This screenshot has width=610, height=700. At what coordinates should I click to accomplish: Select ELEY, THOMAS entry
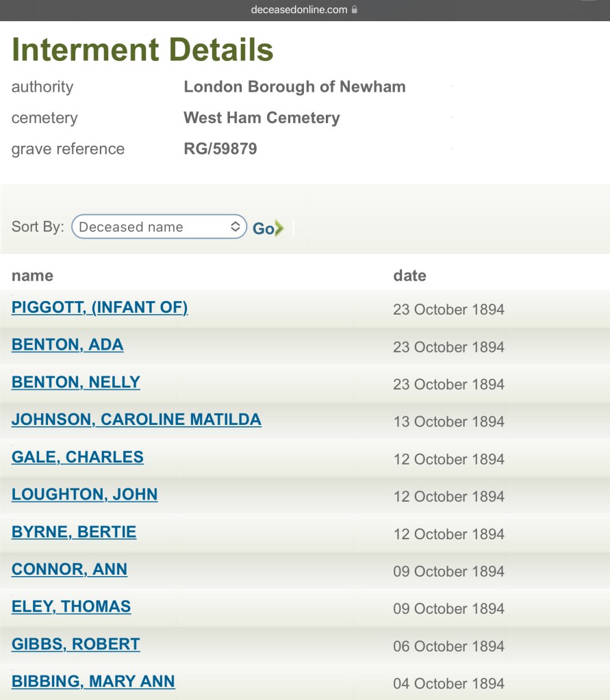71,606
